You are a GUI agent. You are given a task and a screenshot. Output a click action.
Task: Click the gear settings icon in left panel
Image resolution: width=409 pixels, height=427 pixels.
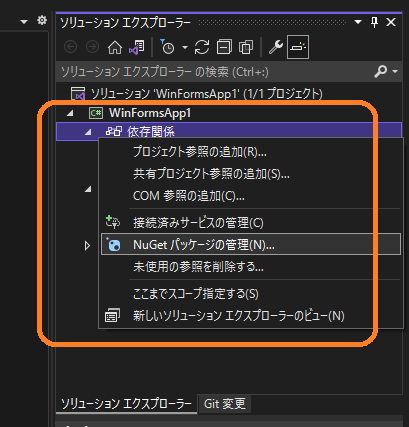point(42,21)
